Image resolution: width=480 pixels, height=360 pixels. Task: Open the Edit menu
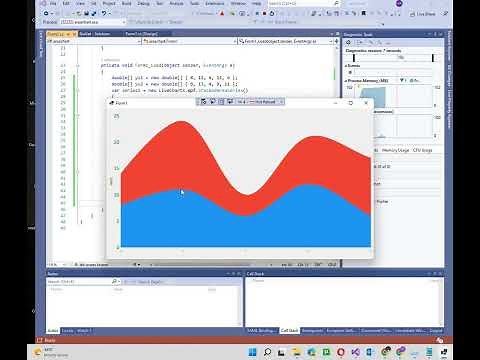[x=66, y=4]
